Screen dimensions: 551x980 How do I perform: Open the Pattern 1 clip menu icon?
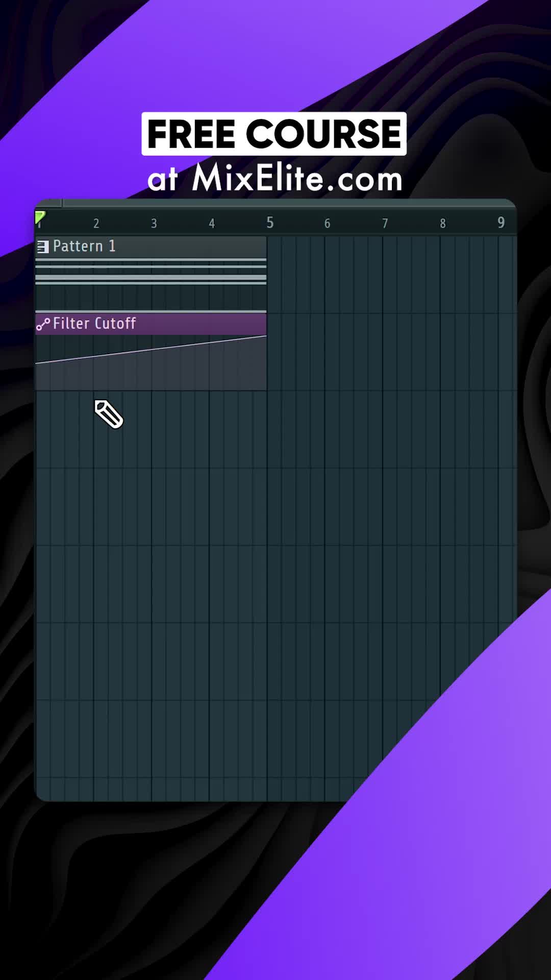[x=43, y=247]
